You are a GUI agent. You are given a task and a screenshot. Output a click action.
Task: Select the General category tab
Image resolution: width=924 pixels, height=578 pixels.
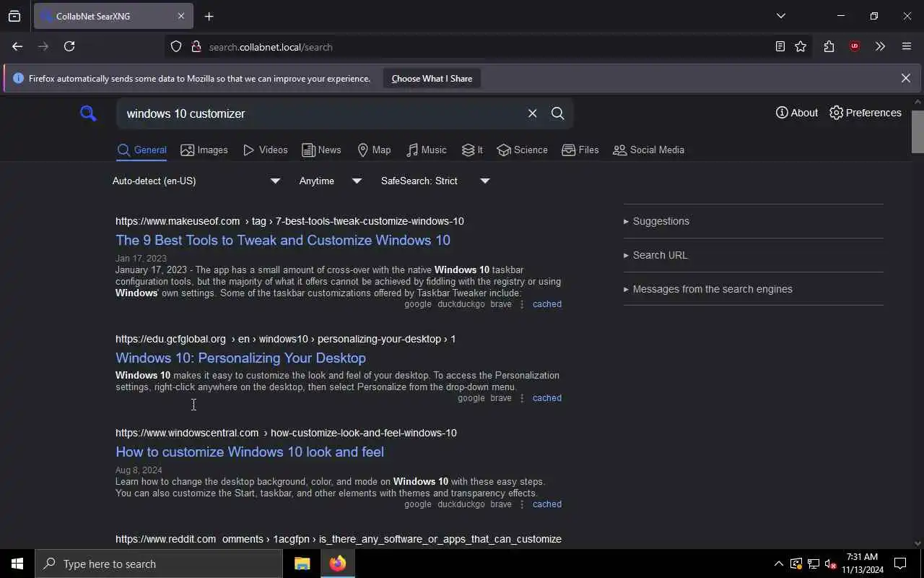click(141, 150)
